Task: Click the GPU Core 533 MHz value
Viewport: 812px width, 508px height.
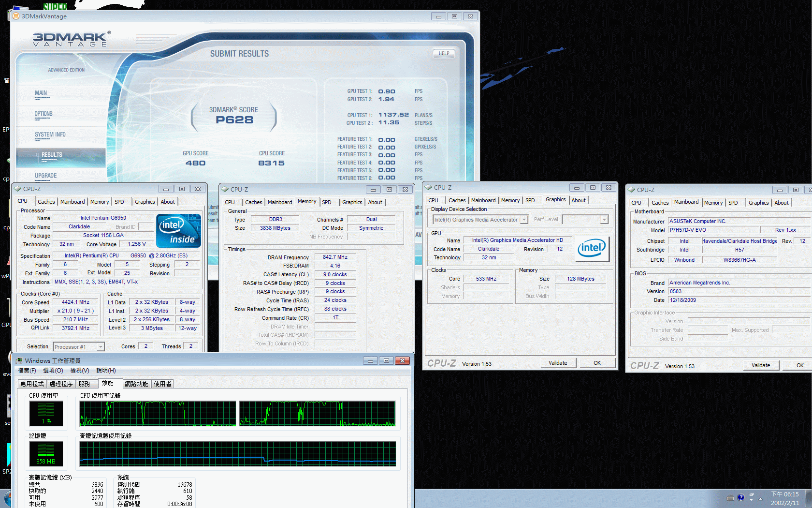Action: coord(486,279)
